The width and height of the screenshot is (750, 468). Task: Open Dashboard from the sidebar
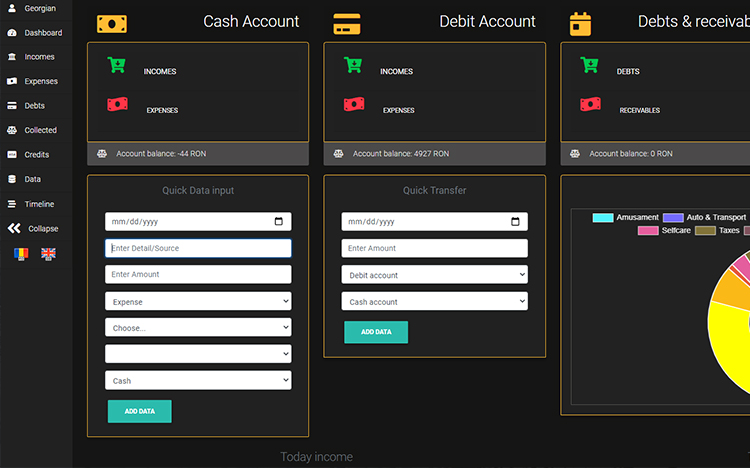42,33
